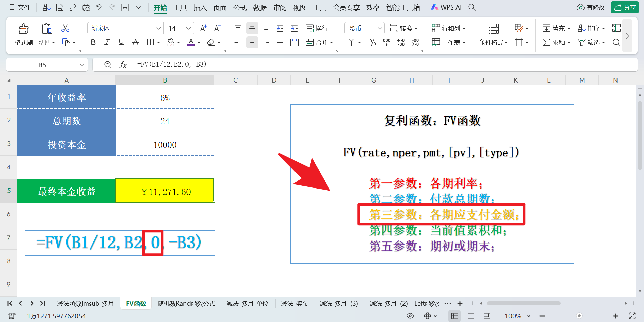Viewport: 644px width, 322px height.
Task: Toggle middle vertical alignment
Action: [x=252, y=28]
